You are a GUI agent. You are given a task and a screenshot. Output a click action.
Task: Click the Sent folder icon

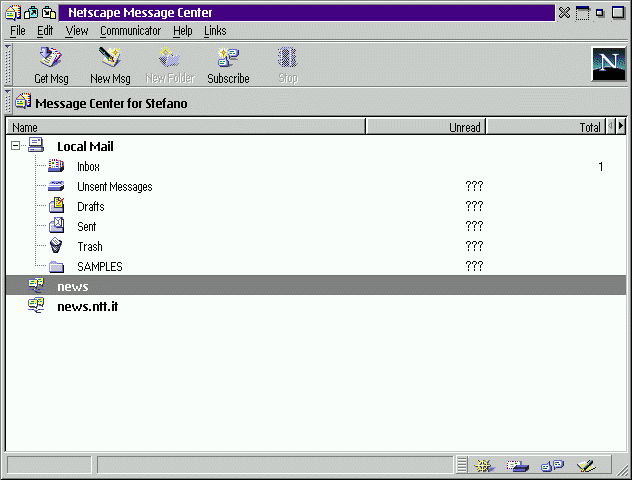click(x=56, y=225)
